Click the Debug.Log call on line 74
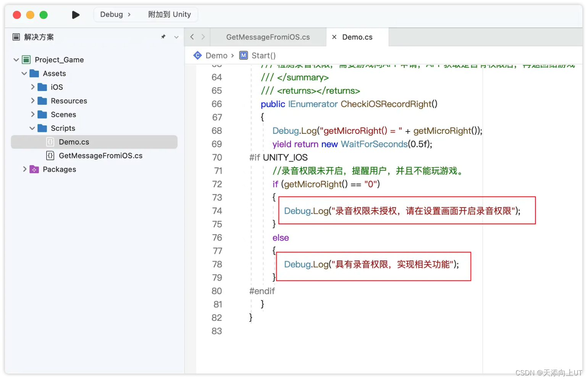This screenshot has height=380, width=588. [402, 211]
